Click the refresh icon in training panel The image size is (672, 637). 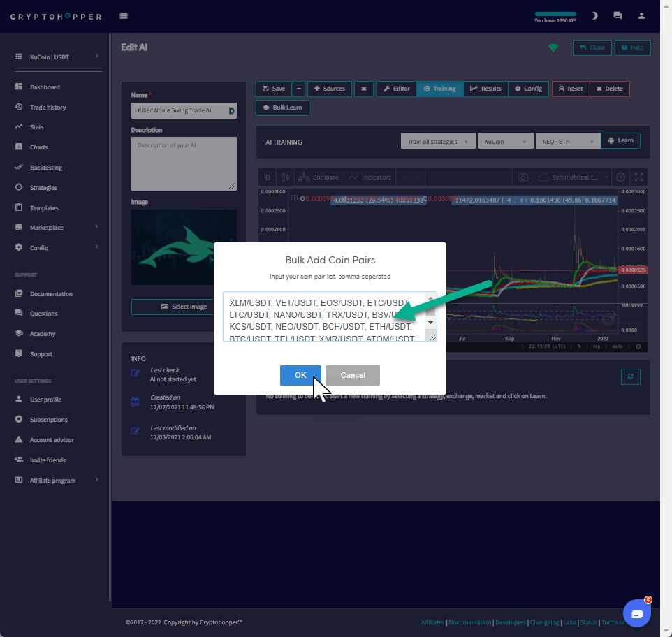coord(630,376)
